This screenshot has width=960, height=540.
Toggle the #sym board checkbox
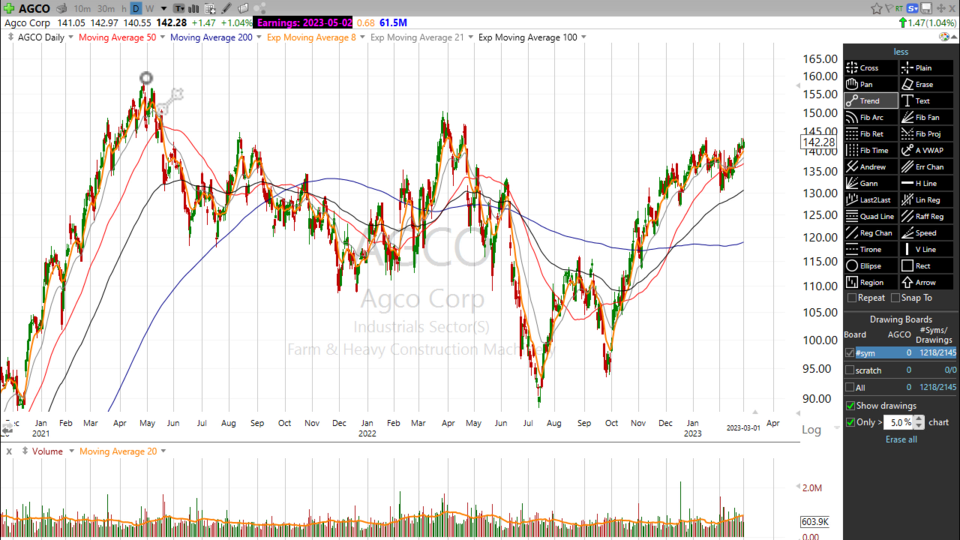[x=850, y=353]
